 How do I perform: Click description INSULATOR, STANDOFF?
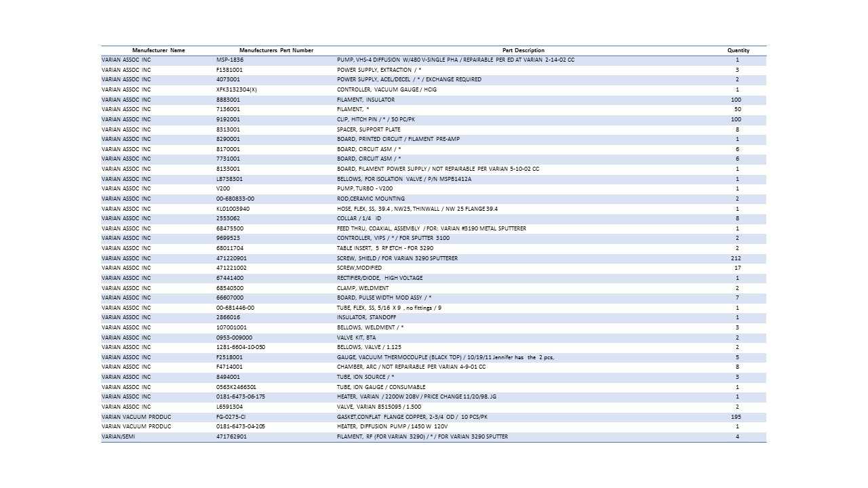coord(367,317)
